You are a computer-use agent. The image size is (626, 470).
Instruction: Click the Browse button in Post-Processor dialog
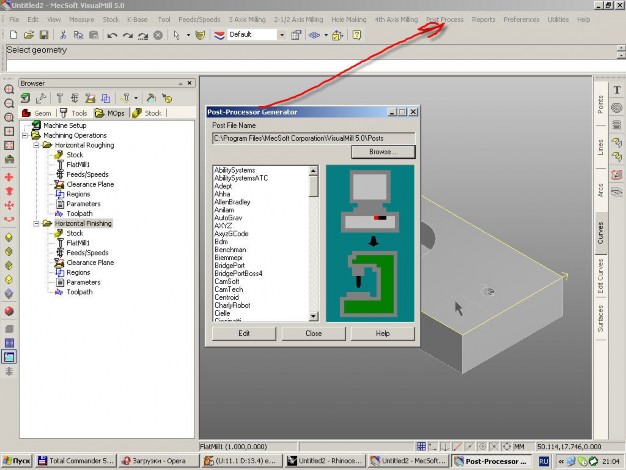pos(383,152)
